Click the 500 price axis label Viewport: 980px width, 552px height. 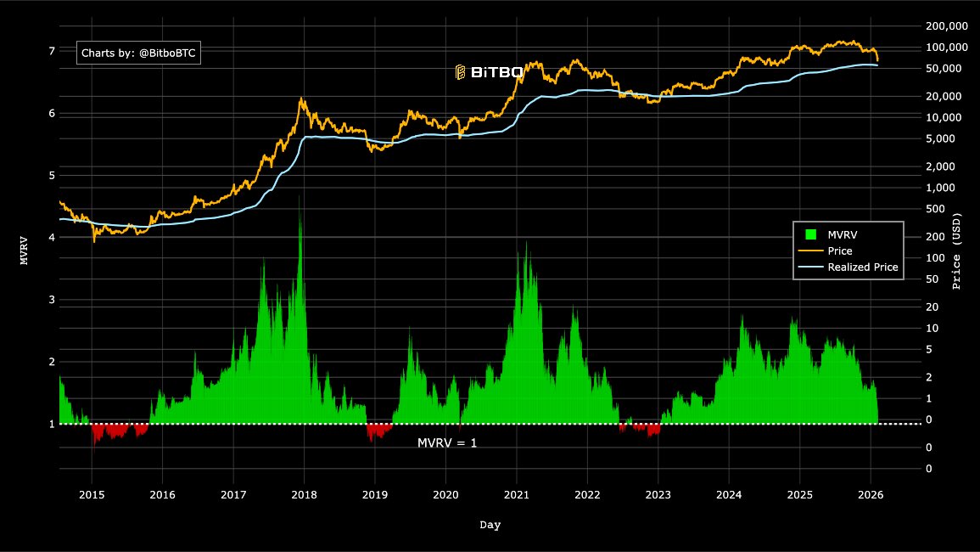coord(936,209)
